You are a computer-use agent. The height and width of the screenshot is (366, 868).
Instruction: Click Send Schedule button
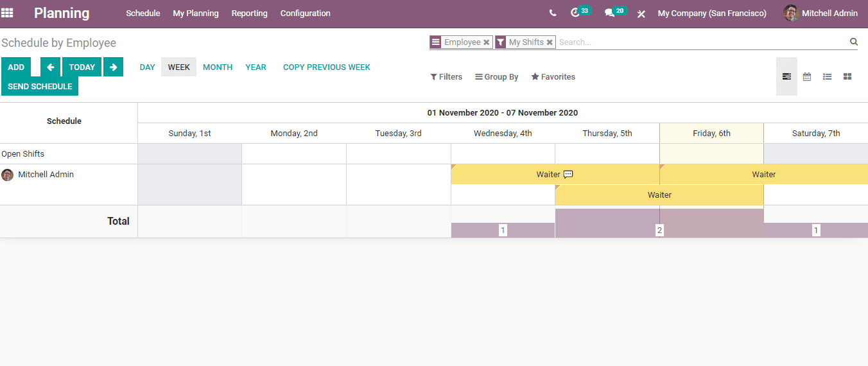40,86
